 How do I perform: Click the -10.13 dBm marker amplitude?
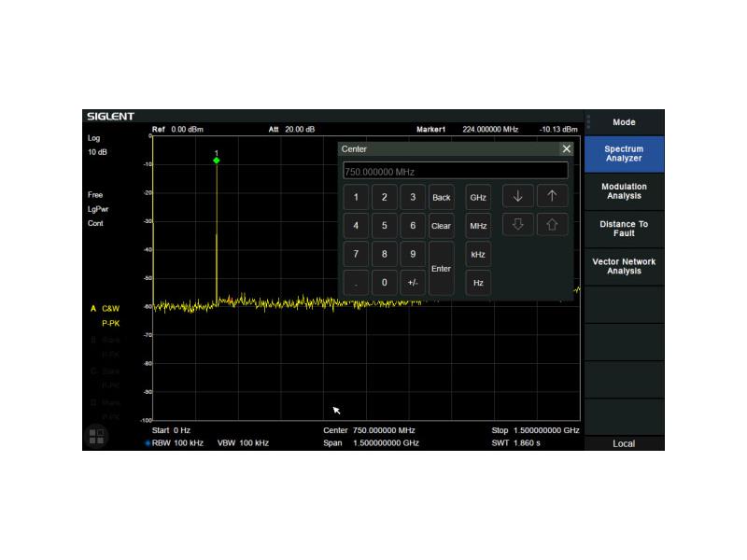(558, 130)
